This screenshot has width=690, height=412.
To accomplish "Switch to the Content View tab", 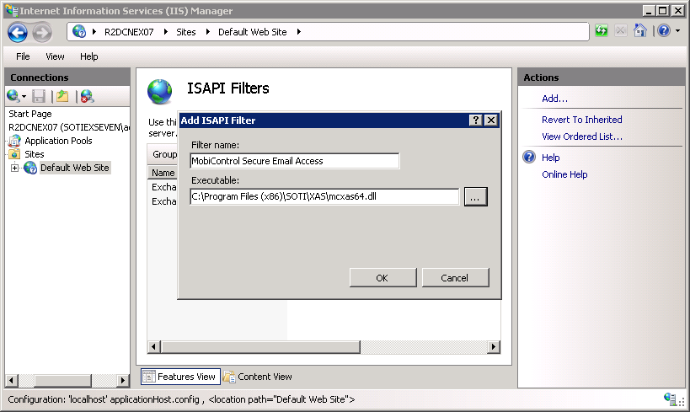I will 258,377.
